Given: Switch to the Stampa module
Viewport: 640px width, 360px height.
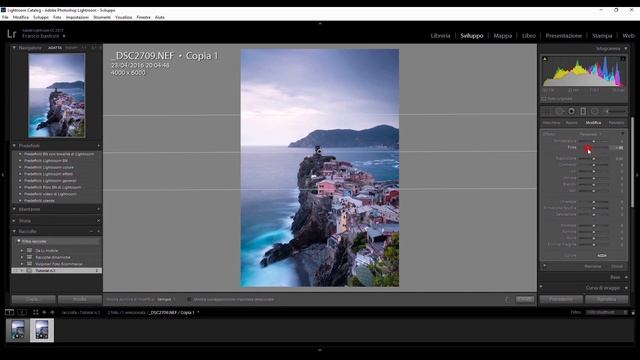Looking at the screenshot, I should [602, 36].
